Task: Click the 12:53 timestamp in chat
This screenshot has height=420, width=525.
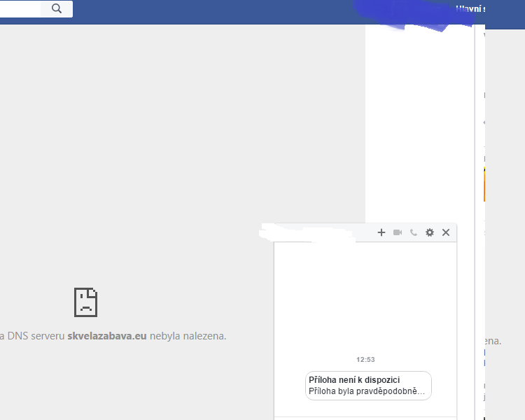Action: pyautogui.click(x=365, y=359)
